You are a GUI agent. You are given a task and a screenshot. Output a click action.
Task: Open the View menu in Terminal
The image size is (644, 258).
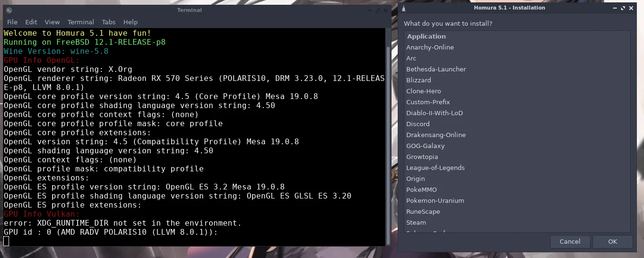[52, 22]
